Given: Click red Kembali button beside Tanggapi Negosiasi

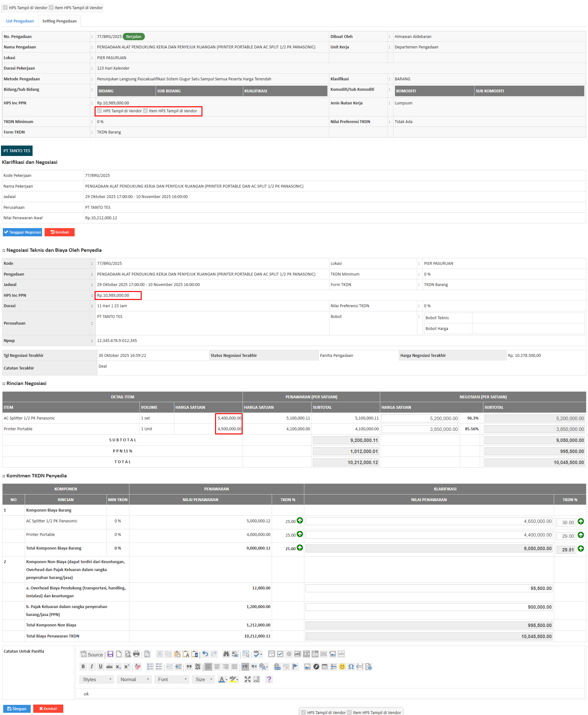Looking at the screenshot, I should pos(59,232).
